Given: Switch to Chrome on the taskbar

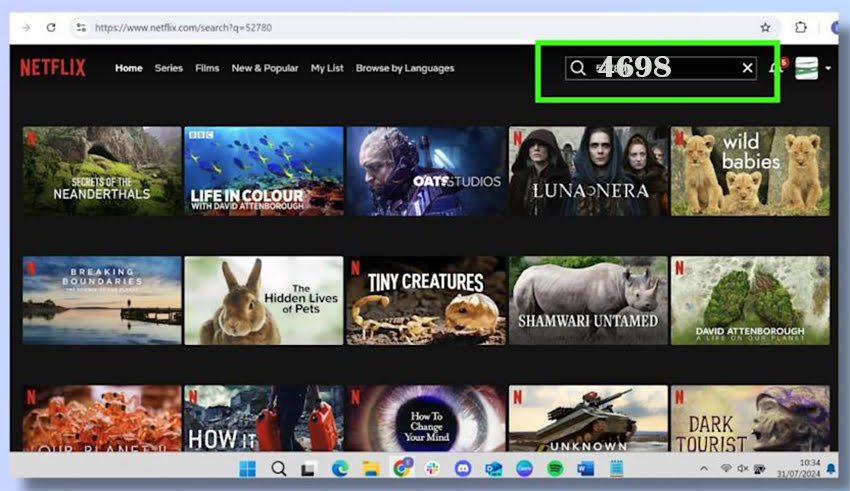Looking at the screenshot, I should pyautogui.click(x=402, y=468).
